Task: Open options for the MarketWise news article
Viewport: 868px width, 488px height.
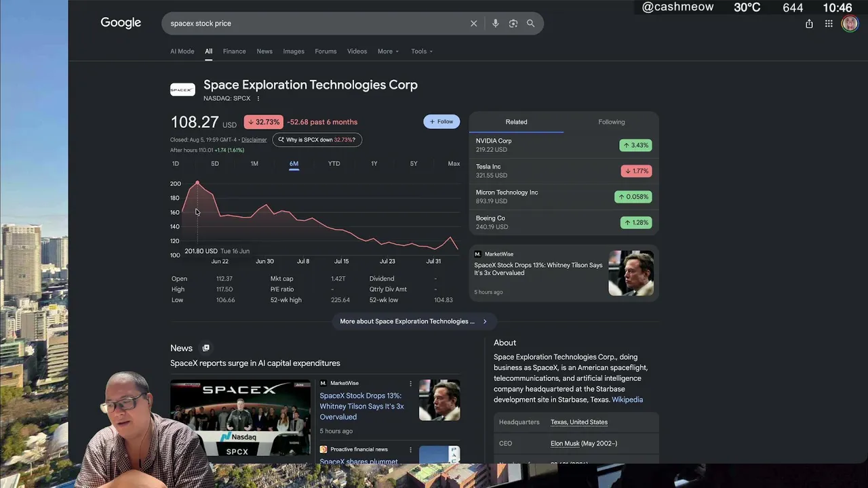Action: point(410,384)
